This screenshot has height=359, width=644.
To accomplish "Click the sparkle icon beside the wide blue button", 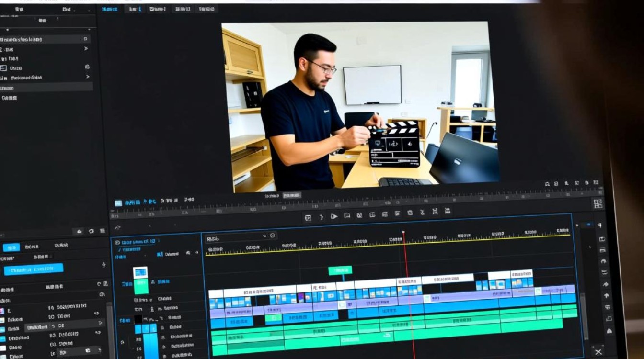I will pos(104,265).
